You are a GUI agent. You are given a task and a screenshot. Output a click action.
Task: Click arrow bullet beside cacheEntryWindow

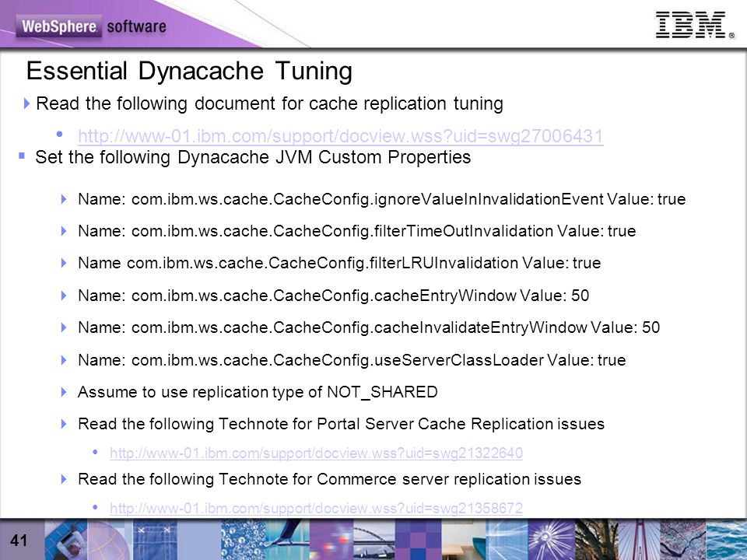(64, 296)
